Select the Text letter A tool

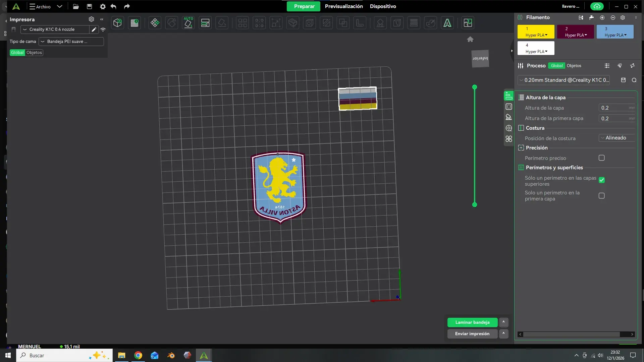point(447,23)
